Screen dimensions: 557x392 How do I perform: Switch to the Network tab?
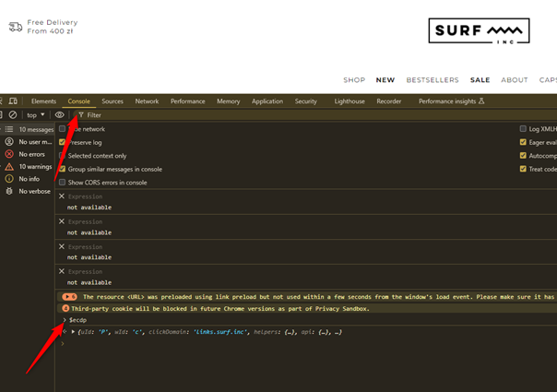147,101
